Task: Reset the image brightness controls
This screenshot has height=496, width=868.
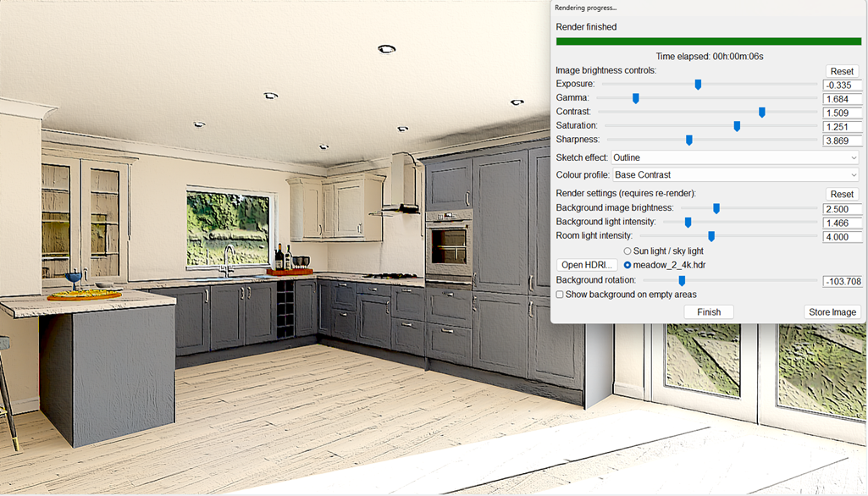Action: 841,71
